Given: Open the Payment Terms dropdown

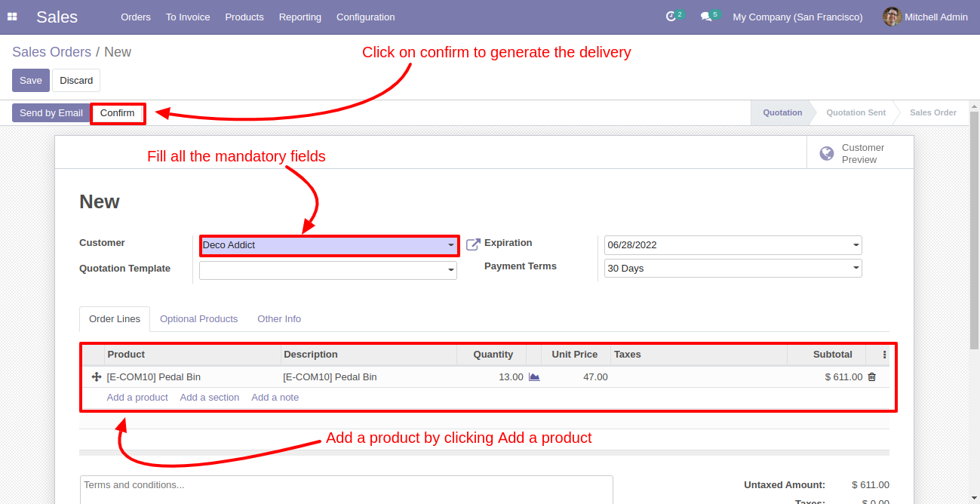Looking at the screenshot, I should pos(856,269).
